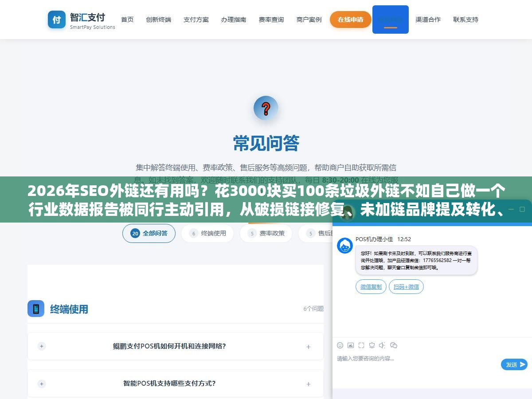Click the 微信复制 button in chat
This screenshot has width=532, height=399.
[x=371, y=287]
